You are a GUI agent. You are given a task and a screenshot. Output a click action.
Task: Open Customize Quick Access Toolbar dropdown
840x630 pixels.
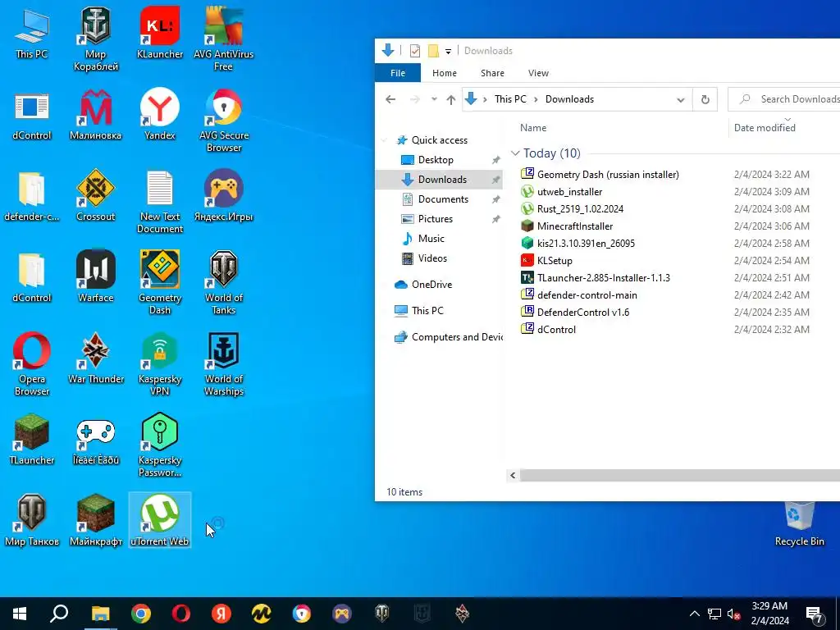[x=449, y=52]
